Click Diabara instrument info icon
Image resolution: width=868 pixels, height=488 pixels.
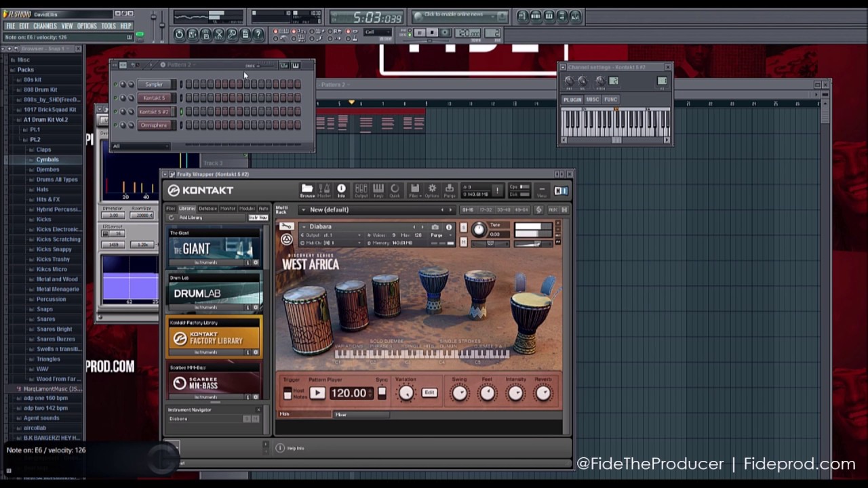[448, 227]
